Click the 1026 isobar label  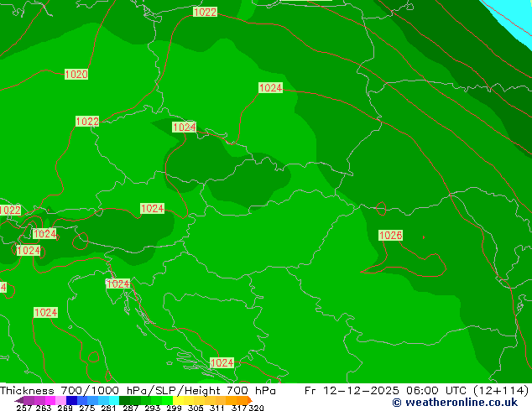[x=390, y=236]
